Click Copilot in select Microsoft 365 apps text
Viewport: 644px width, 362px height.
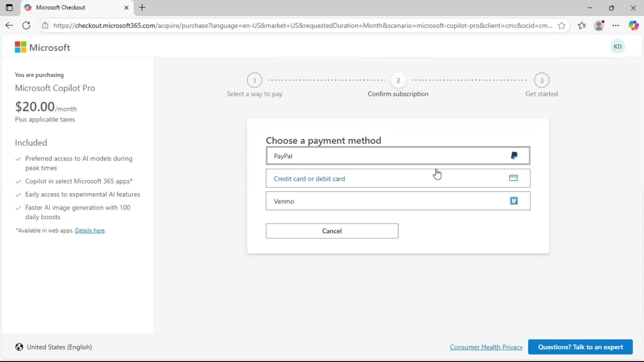[79, 181]
